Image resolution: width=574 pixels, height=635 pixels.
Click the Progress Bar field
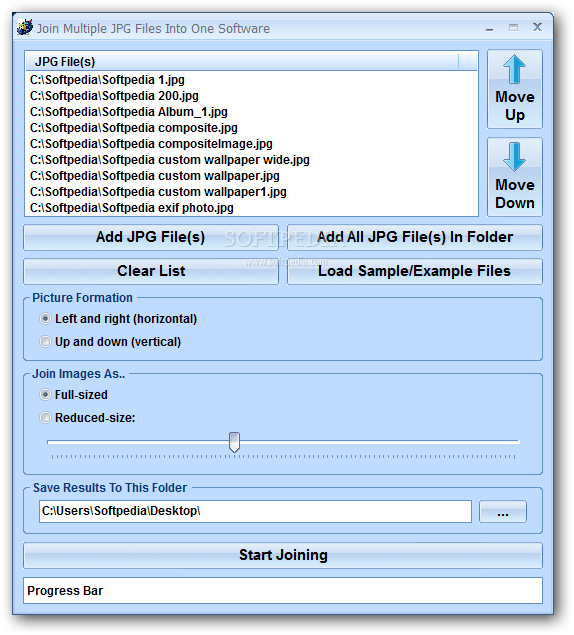[283, 591]
